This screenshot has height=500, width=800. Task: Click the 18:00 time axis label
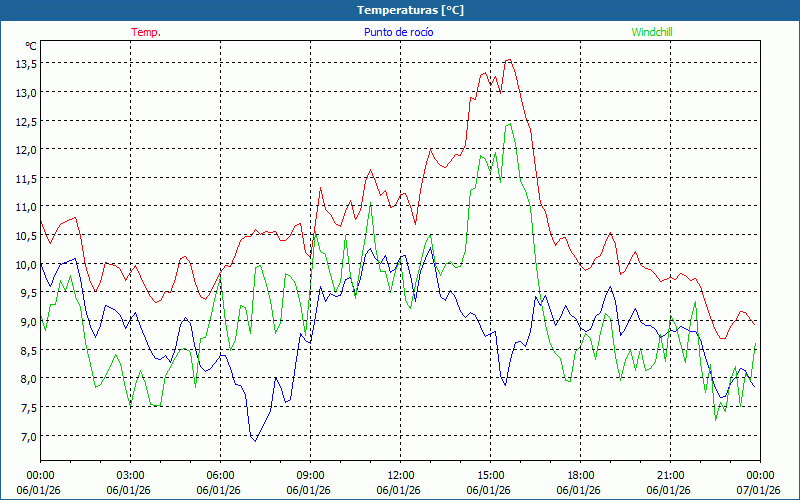[580, 475]
